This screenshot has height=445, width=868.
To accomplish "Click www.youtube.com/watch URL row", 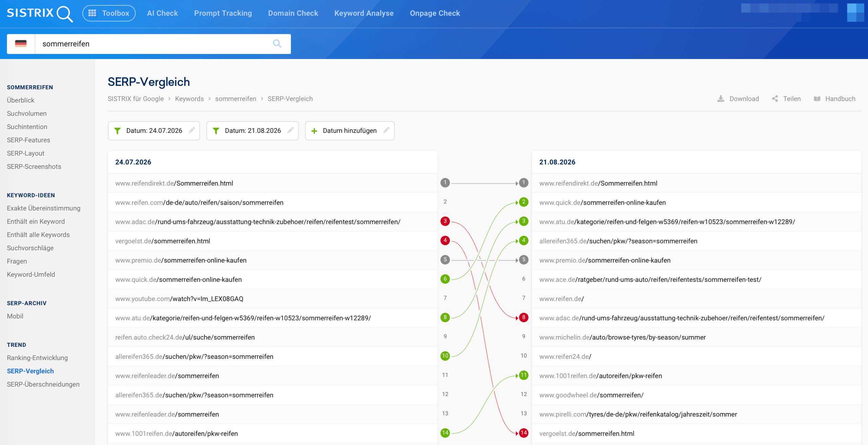I will (273, 299).
